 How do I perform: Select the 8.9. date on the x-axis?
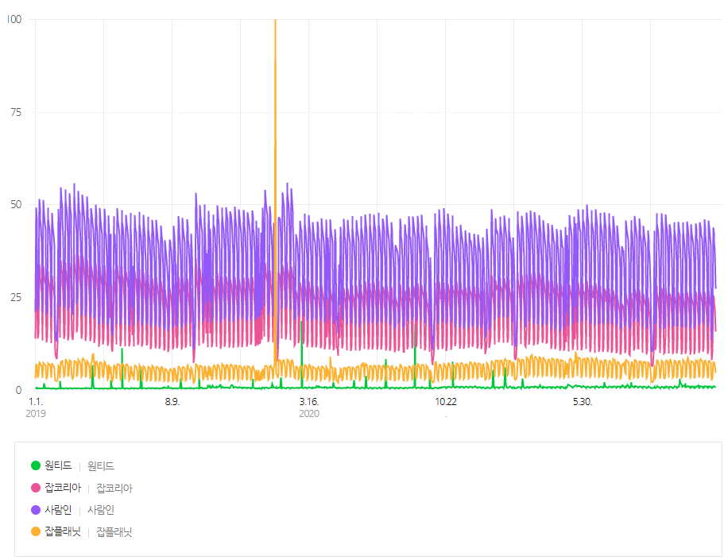172,402
